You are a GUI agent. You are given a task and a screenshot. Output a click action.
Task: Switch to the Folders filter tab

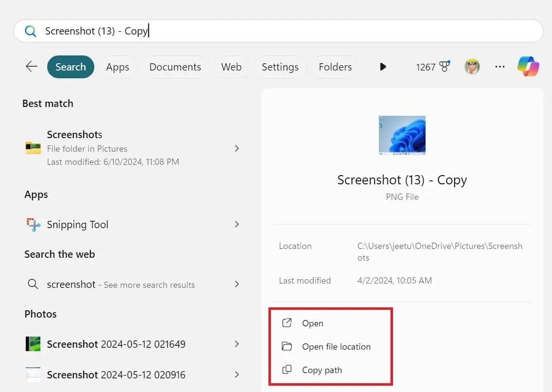(x=335, y=67)
